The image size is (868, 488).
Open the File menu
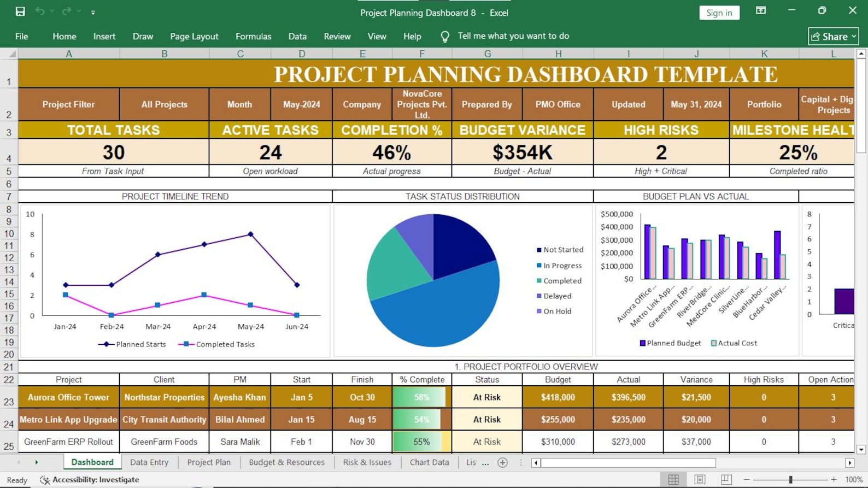(x=22, y=37)
